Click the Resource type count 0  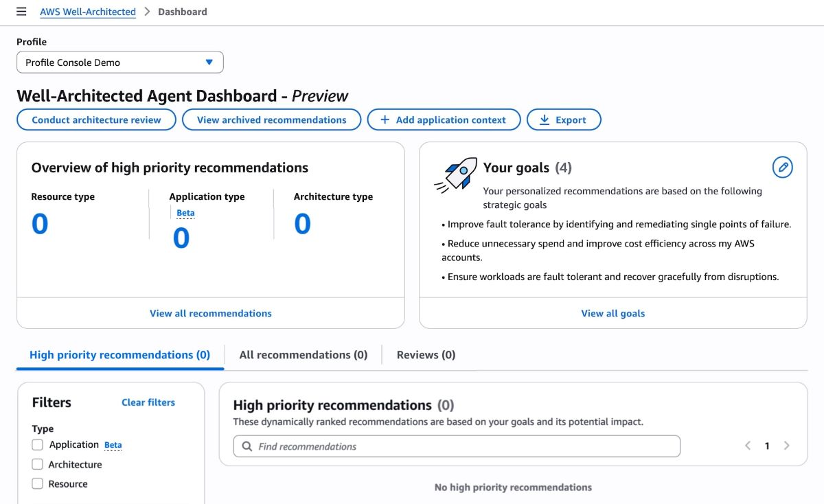coord(40,224)
